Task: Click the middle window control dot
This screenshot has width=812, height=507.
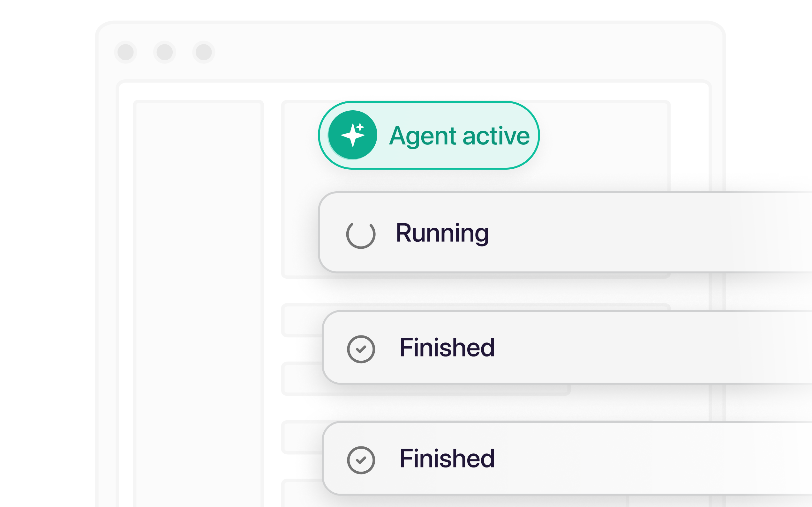Action: 165,52
